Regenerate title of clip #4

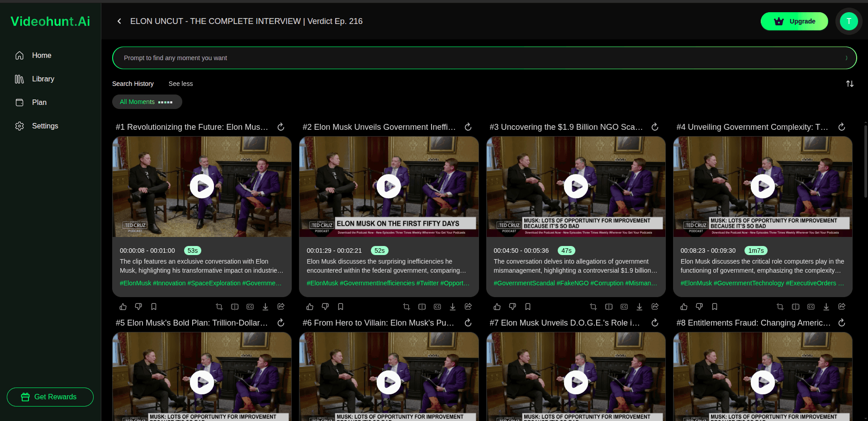tap(842, 127)
